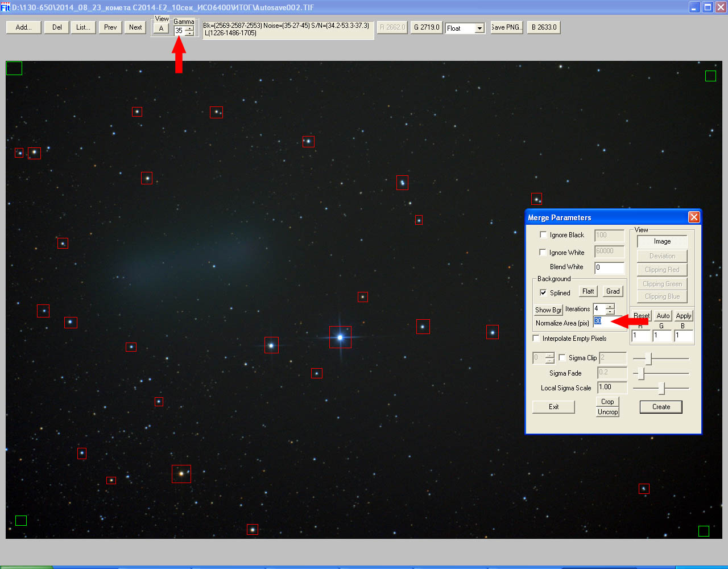Click the green corner box at bottom-right

(704, 531)
